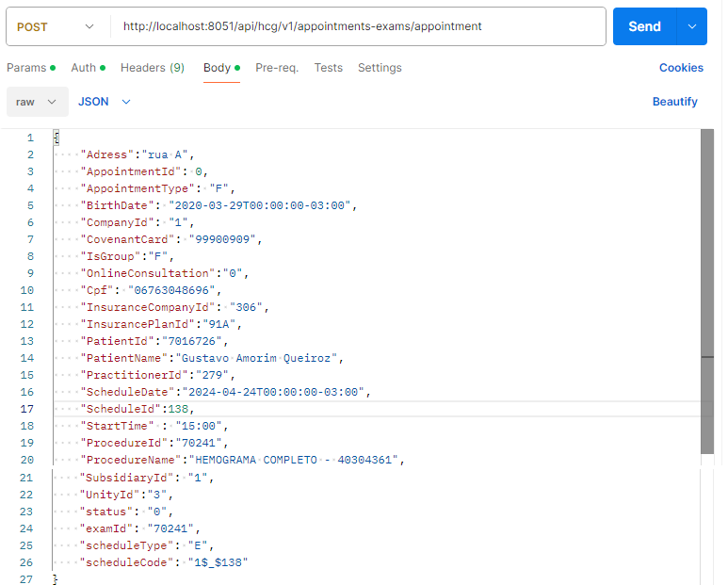Expand the Send options arrow
The height and width of the screenshot is (585, 728).
pyautogui.click(x=692, y=26)
